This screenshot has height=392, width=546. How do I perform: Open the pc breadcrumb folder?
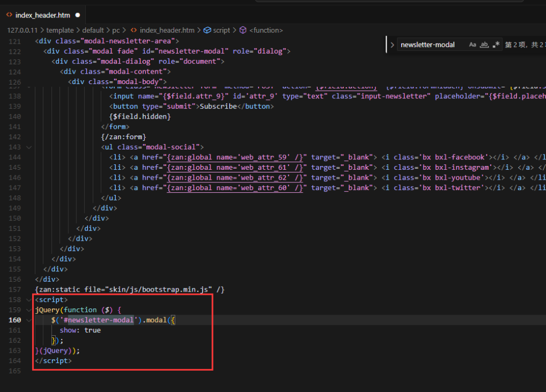tap(116, 30)
